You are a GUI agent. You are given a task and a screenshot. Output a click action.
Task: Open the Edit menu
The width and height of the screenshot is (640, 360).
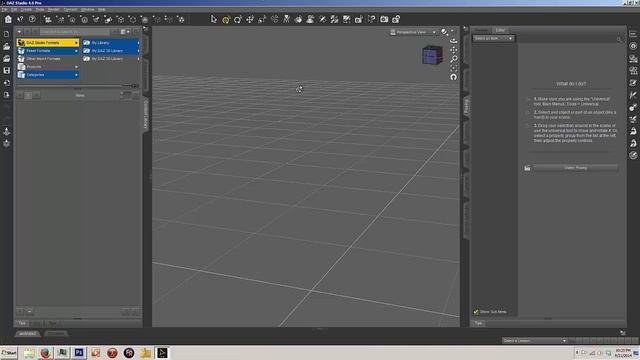pos(14,9)
